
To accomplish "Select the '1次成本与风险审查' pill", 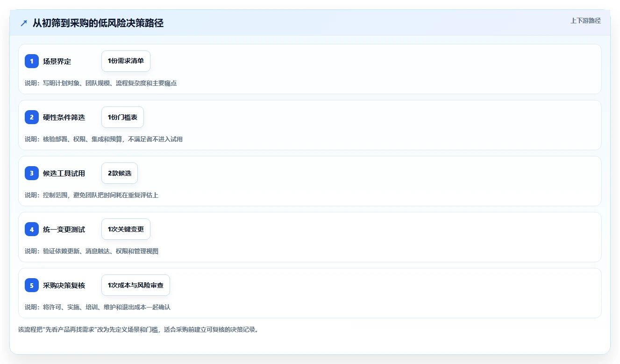I will coord(135,285).
